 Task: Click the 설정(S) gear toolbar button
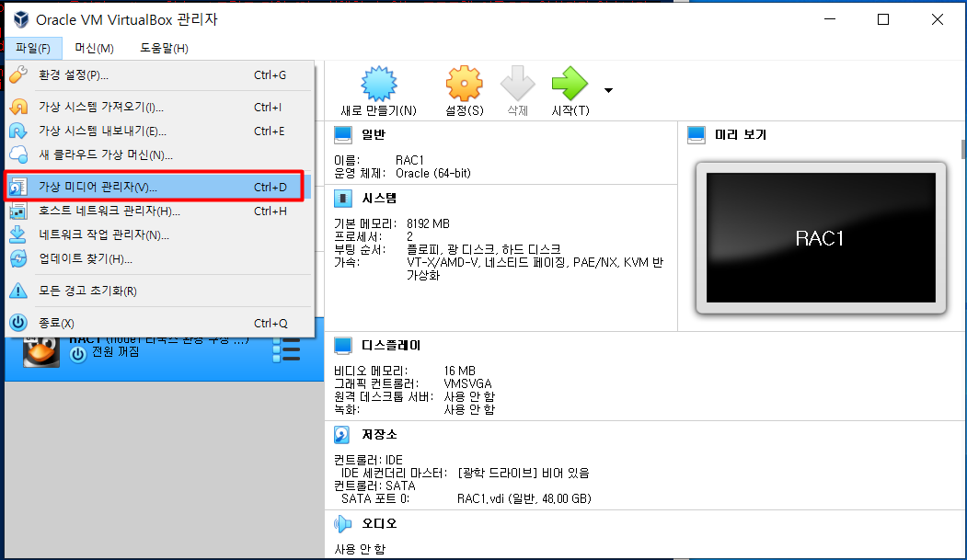465,91
